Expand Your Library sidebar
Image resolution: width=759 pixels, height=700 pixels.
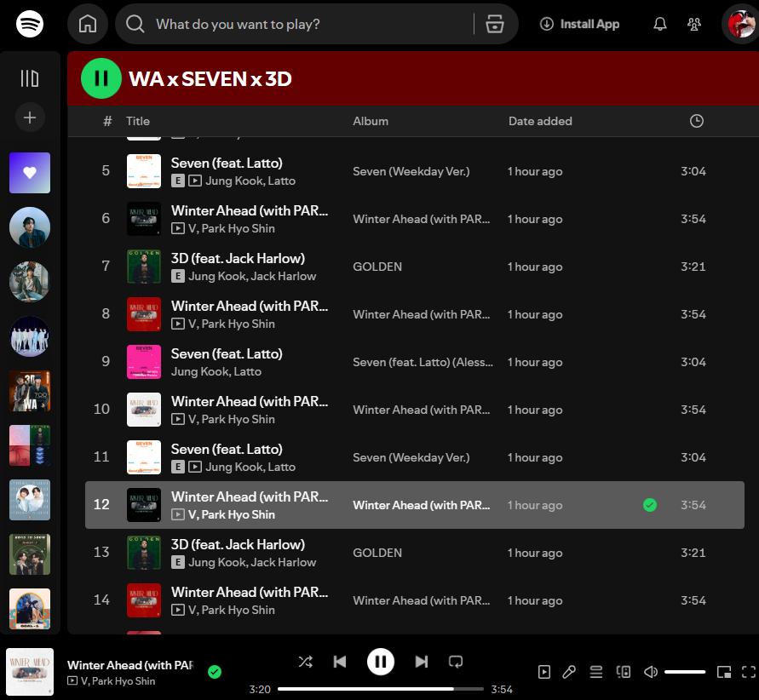tap(30, 78)
